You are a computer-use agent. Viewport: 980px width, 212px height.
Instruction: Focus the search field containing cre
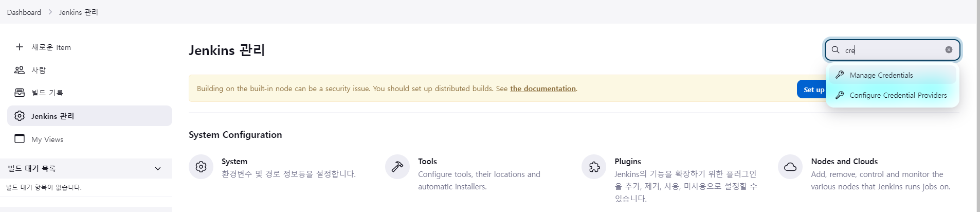click(893, 50)
